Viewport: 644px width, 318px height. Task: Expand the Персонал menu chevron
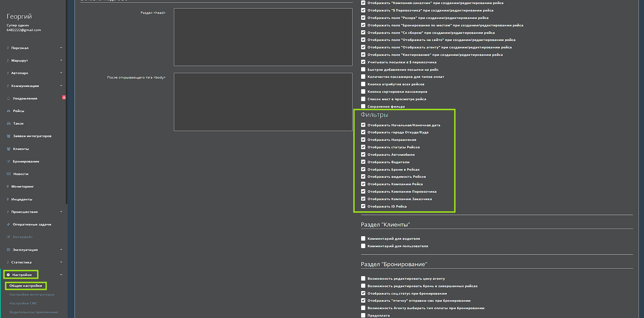(61, 48)
